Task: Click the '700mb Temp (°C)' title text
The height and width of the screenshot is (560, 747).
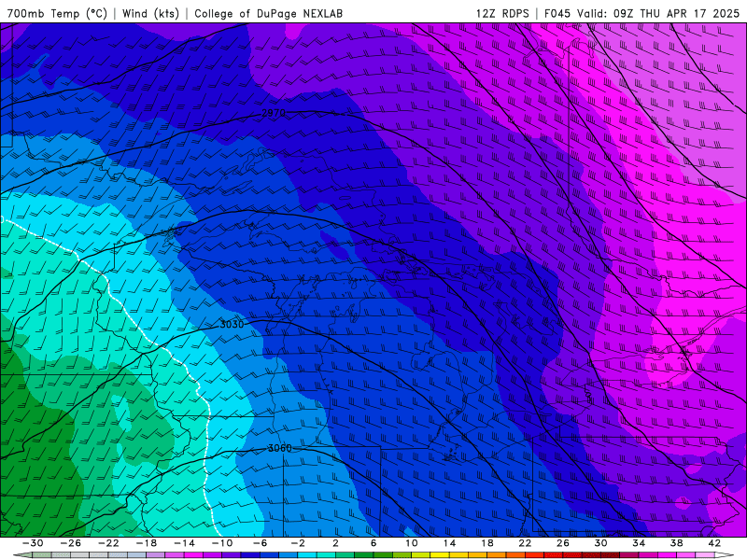Action: (57, 13)
